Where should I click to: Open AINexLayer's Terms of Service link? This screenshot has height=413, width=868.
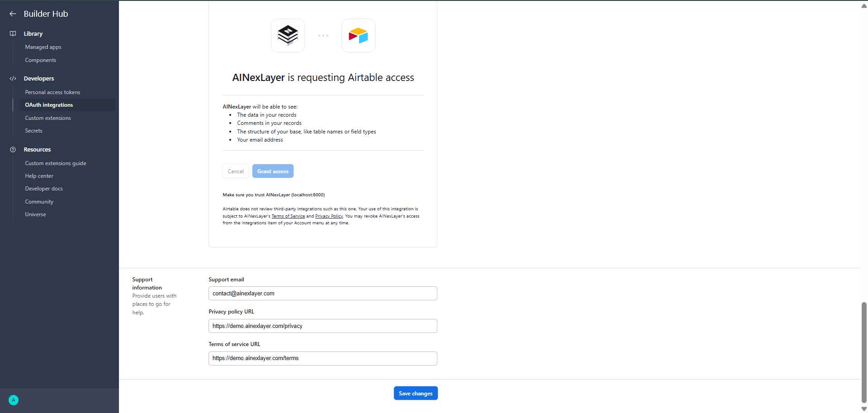click(288, 216)
